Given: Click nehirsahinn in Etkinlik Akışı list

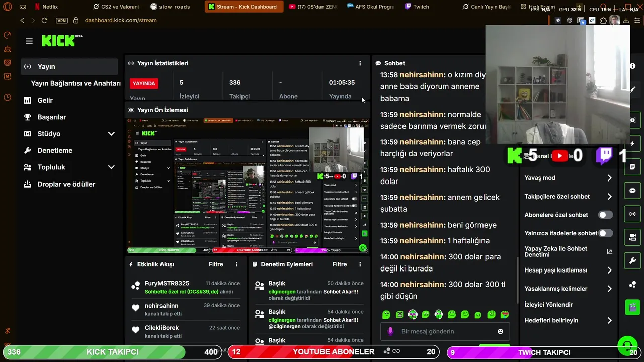Looking at the screenshot, I should (x=162, y=306).
